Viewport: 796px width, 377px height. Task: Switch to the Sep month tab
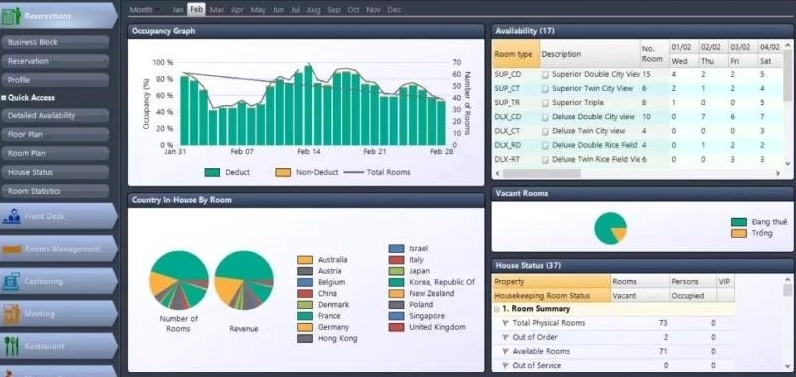pos(334,10)
